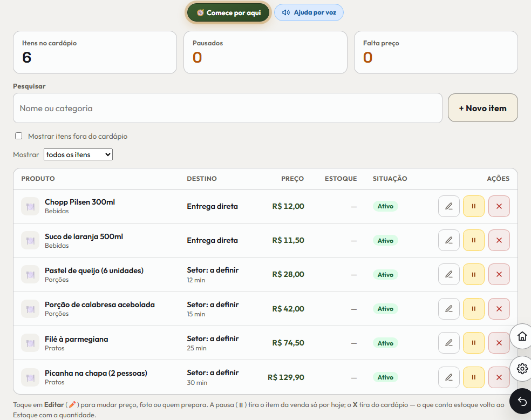Activate 'Ajuda por voz' voice help
Viewport: 531px width, 420px height.
click(309, 12)
